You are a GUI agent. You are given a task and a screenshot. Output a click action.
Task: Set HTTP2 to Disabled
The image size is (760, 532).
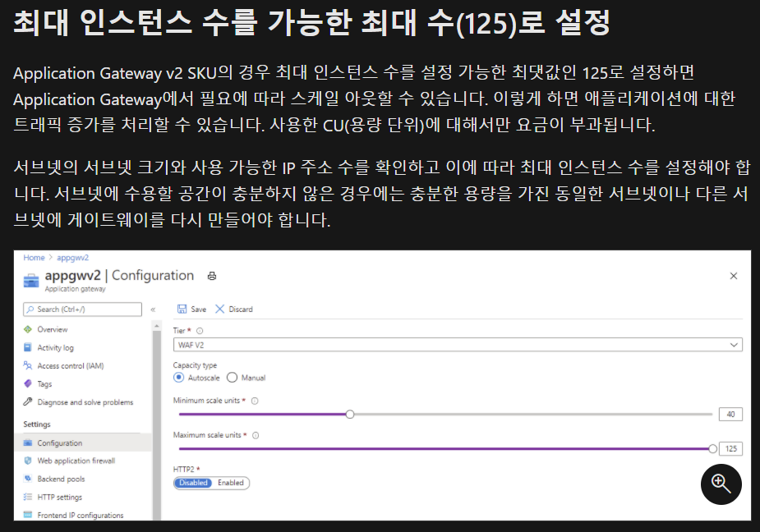point(193,483)
